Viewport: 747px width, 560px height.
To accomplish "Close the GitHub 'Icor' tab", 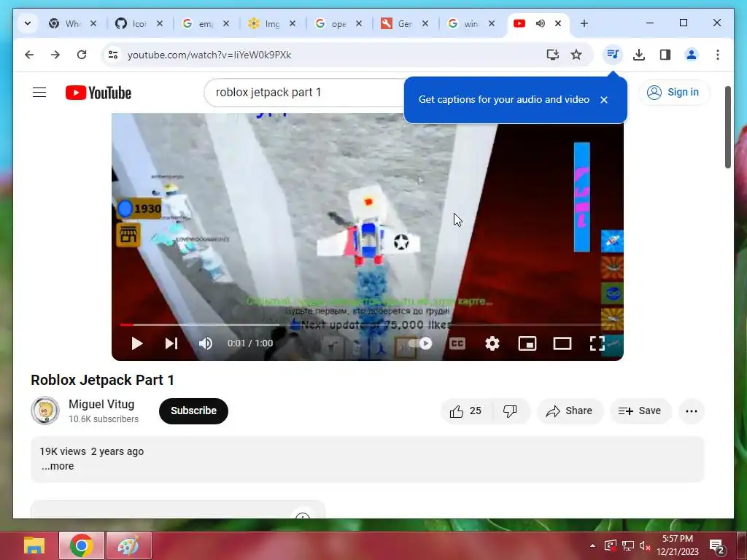I will coord(160,23).
